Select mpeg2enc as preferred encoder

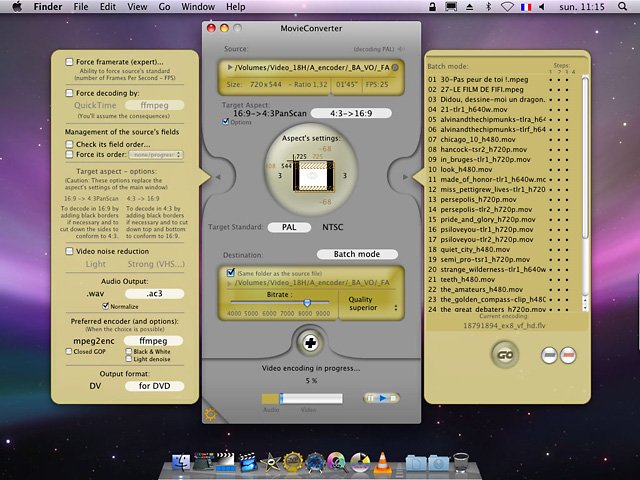[94, 341]
